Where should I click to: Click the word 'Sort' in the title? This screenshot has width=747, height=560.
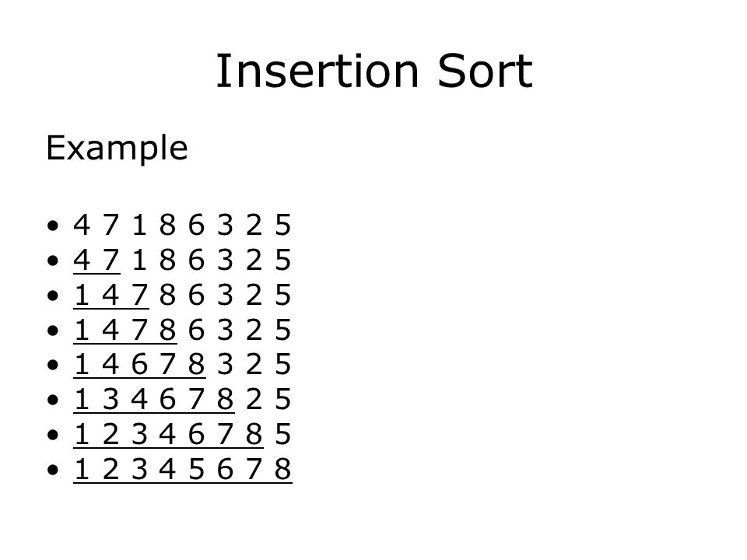485,72
